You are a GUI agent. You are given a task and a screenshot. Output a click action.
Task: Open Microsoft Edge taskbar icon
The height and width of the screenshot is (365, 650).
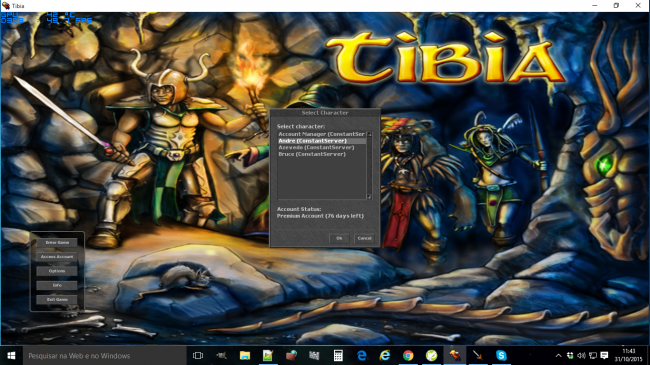pyautogui.click(x=362, y=355)
